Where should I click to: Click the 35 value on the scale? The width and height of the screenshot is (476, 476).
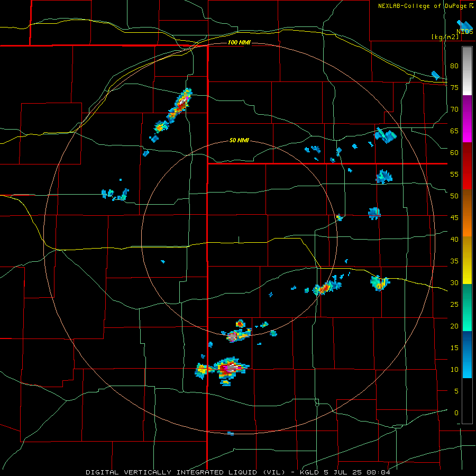[x=454, y=261]
